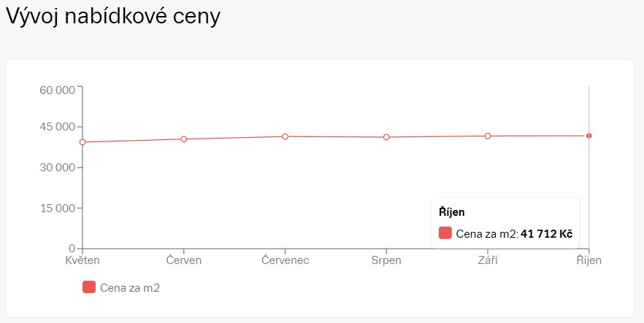This screenshot has height=323, width=644.
Task: Click the Říjen title in the tooltip
Action: (x=452, y=212)
